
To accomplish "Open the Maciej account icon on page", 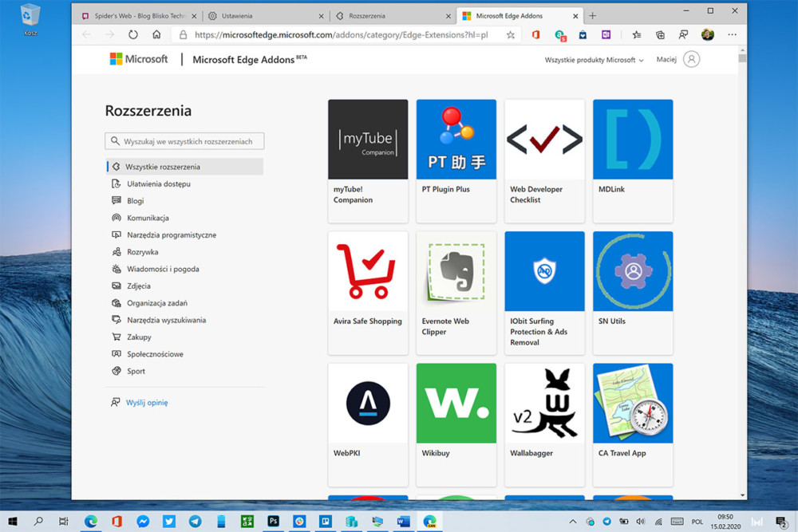I will [691, 60].
